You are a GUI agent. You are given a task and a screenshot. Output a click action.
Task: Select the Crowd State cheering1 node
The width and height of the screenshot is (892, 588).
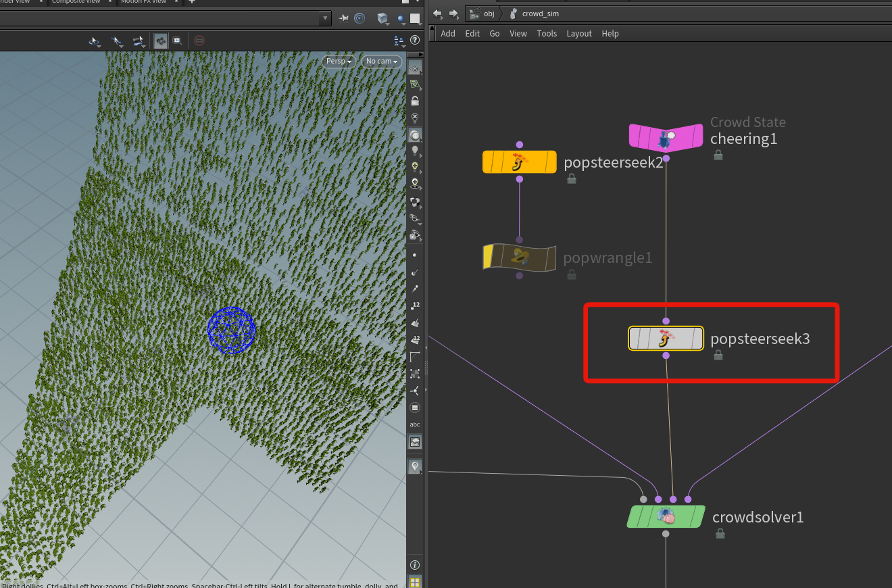click(x=666, y=138)
